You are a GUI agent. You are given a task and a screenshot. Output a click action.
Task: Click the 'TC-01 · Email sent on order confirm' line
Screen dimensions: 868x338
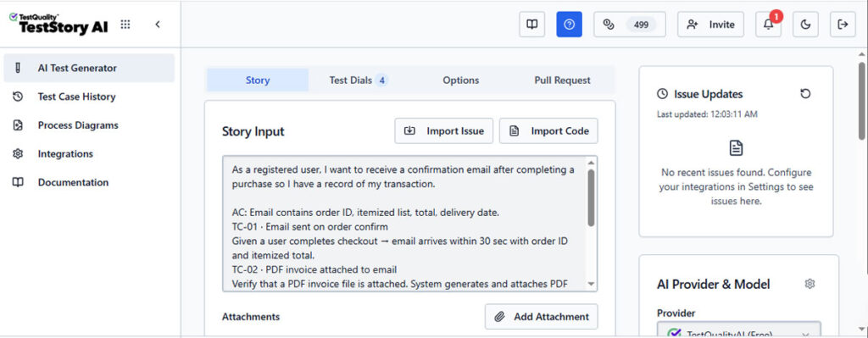point(310,227)
